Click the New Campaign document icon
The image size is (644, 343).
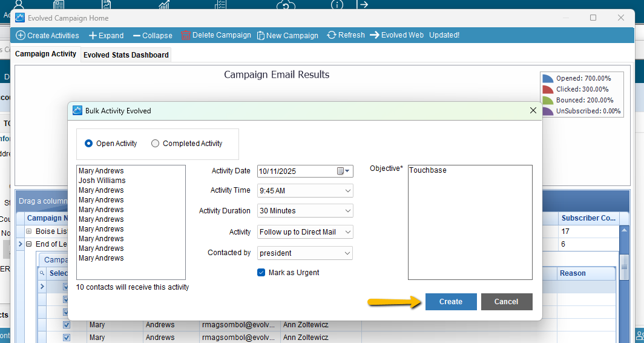pyautogui.click(x=261, y=36)
